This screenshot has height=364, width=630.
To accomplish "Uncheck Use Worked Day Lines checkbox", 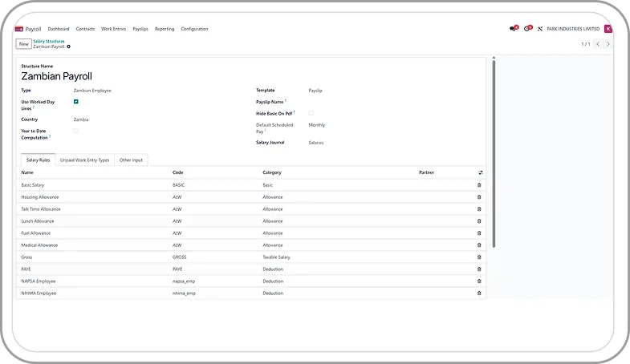I will 76,102.
